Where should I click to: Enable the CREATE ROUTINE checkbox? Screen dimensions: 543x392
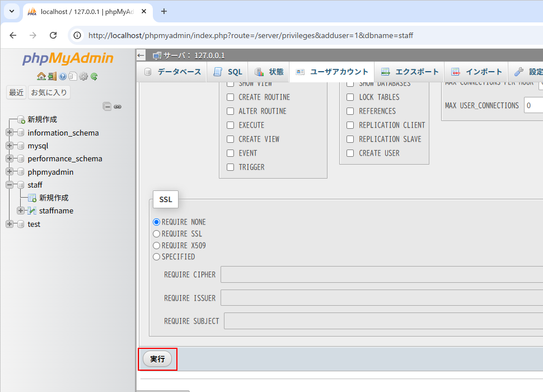point(230,97)
